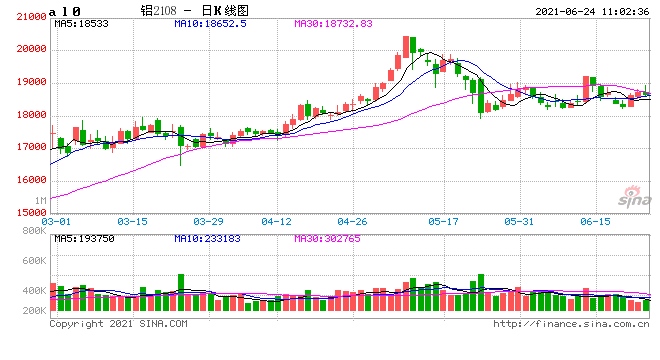Click the 21000 price axis label
The image size is (660, 360).
pos(31,17)
